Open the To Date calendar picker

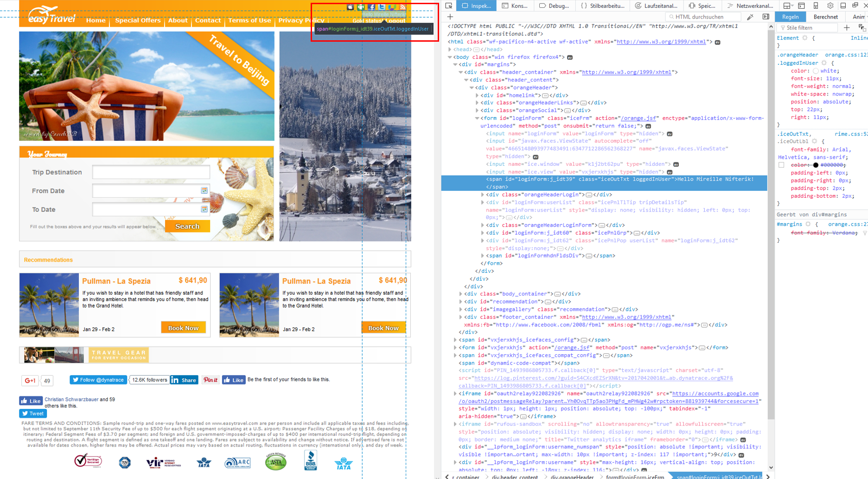click(204, 209)
